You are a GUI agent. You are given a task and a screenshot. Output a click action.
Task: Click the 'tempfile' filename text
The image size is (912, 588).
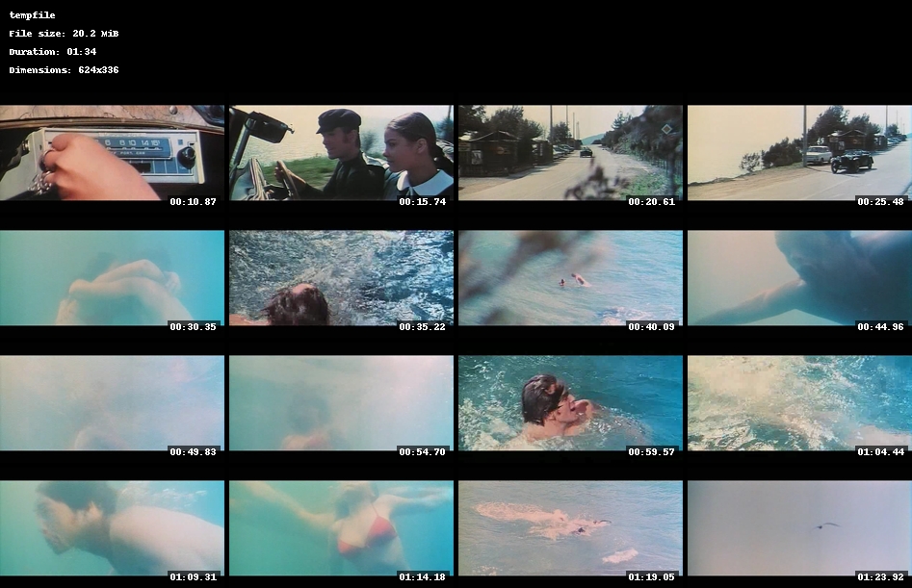[32, 15]
